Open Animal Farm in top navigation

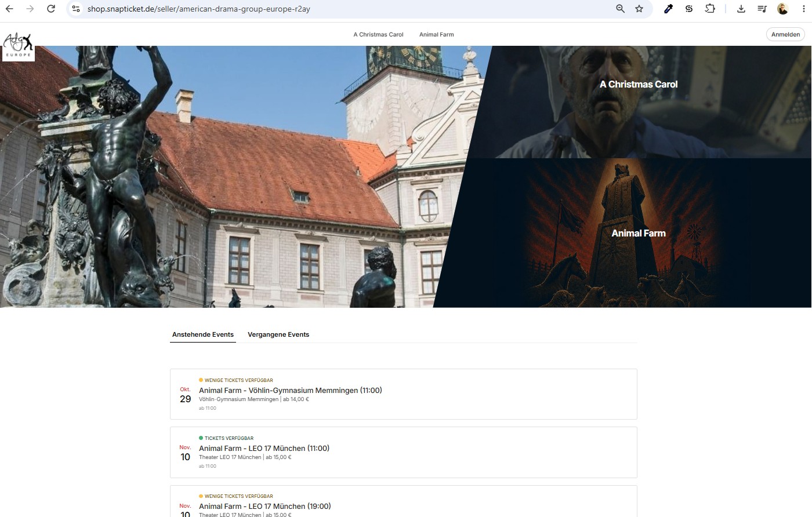click(437, 35)
